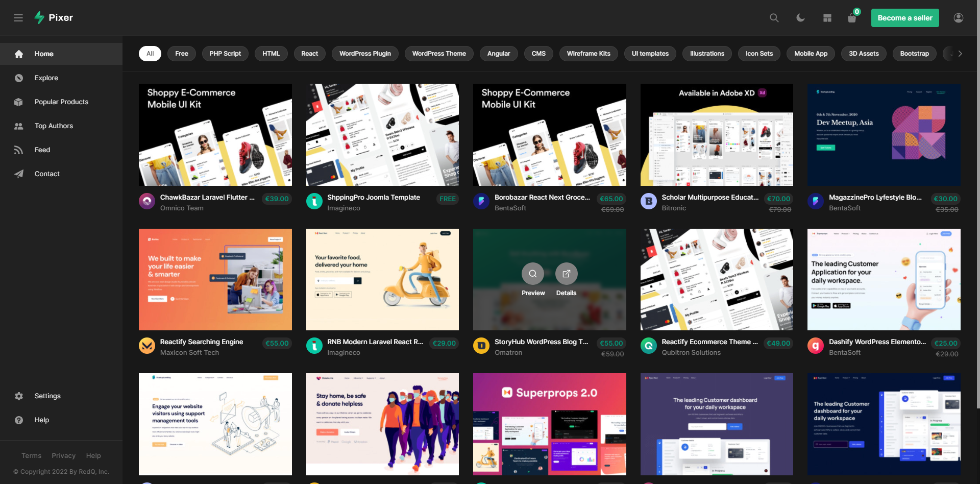Screen dimensions: 980x484
Task: Click the €39.00 price on ChawkBazar
Action: click(277, 199)
